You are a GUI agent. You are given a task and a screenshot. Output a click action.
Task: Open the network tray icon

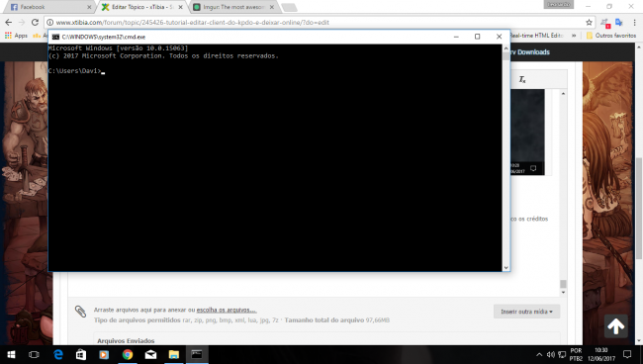(x=562, y=354)
